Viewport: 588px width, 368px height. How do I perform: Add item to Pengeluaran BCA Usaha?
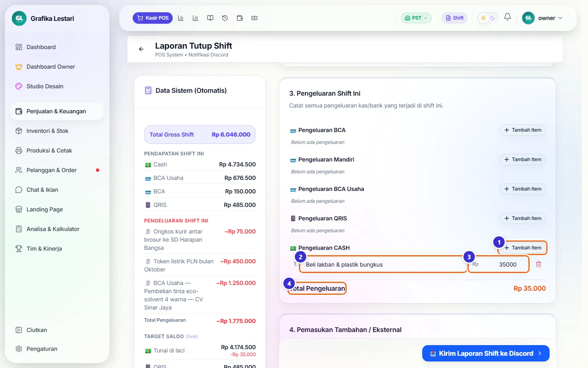click(522, 189)
